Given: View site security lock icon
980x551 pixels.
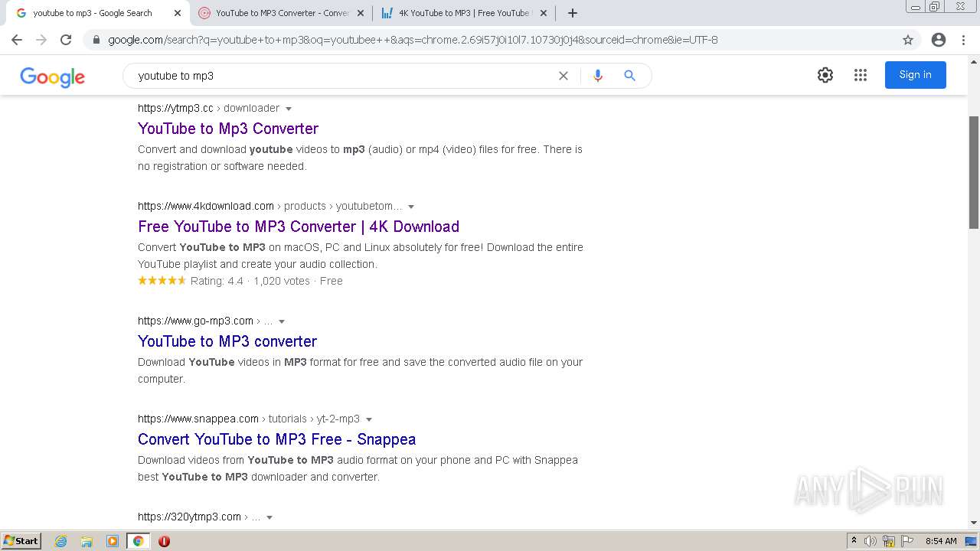Looking at the screenshot, I should tap(96, 40).
